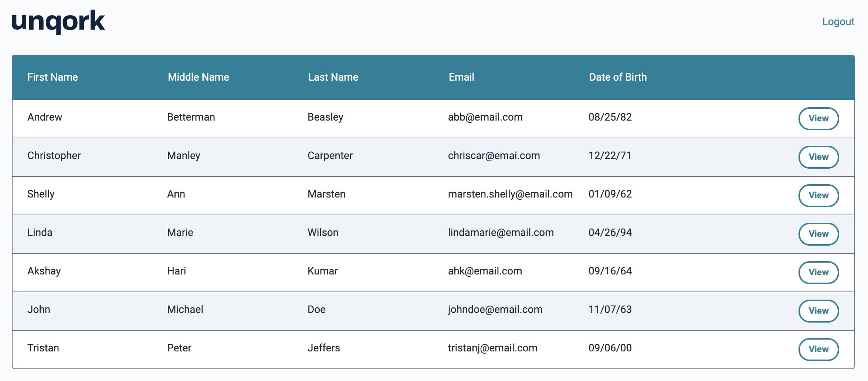Image resolution: width=868 pixels, height=381 pixels.
Task: Select the Last Name column header
Action: coord(333,77)
